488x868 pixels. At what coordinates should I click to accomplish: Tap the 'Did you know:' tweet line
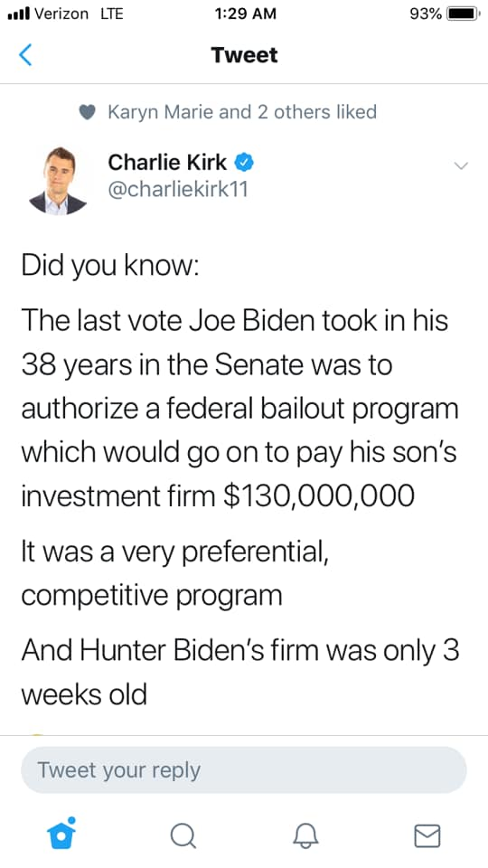(x=109, y=268)
